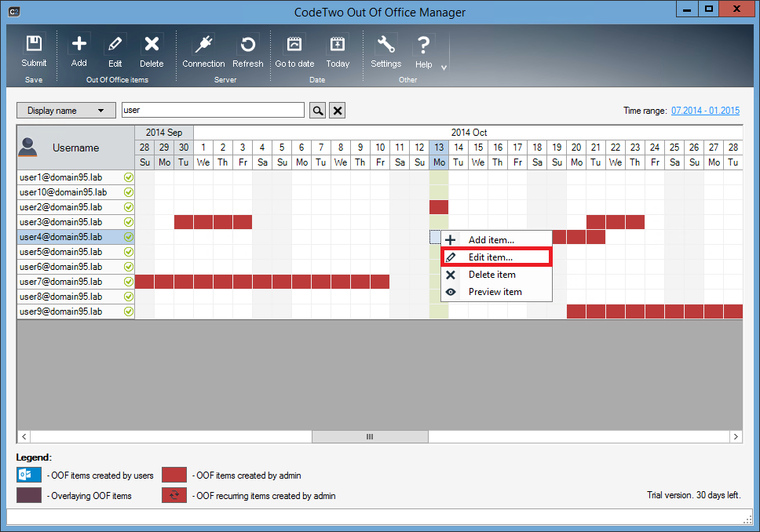Click user3's OOF item on Oct 22
This screenshot has width=760, height=532.
point(616,222)
